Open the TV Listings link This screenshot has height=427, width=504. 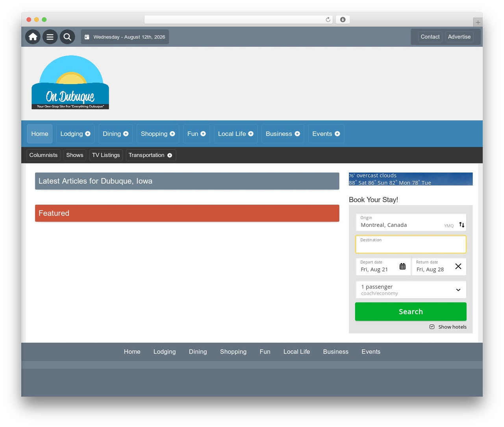106,155
